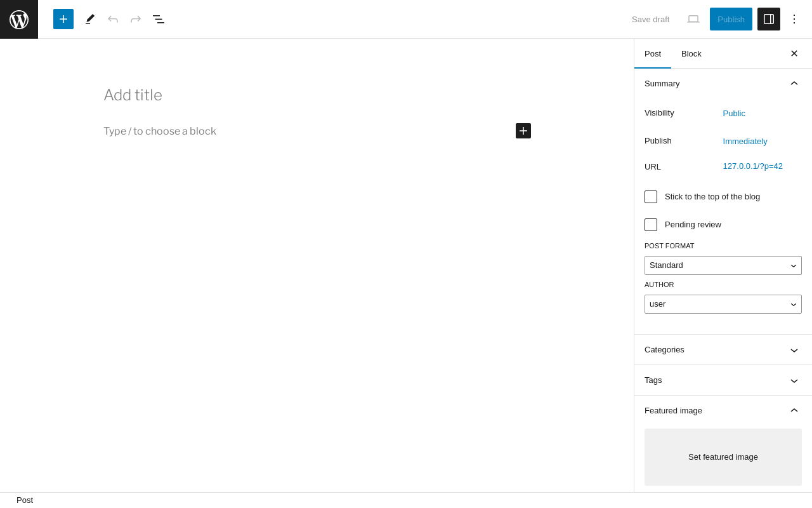The width and height of the screenshot is (812, 508).
Task: Change visibility via the Public link
Action: pyautogui.click(x=734, y=114)
